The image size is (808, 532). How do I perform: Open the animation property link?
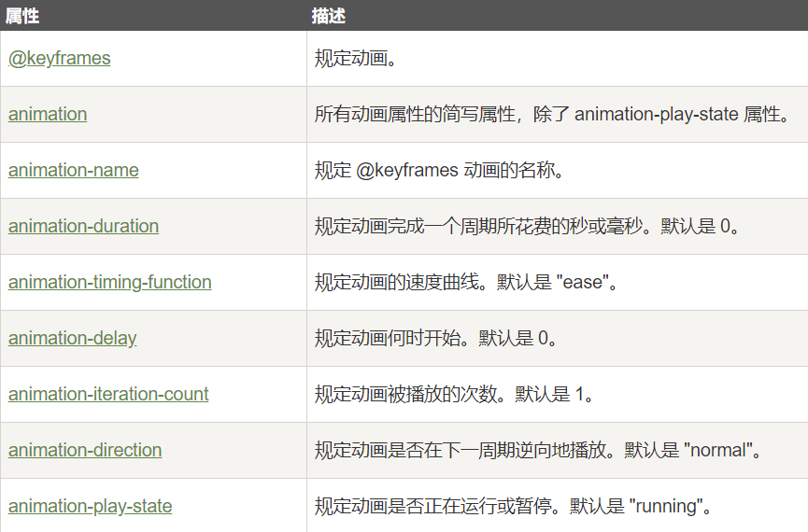[x=48, y=114]
